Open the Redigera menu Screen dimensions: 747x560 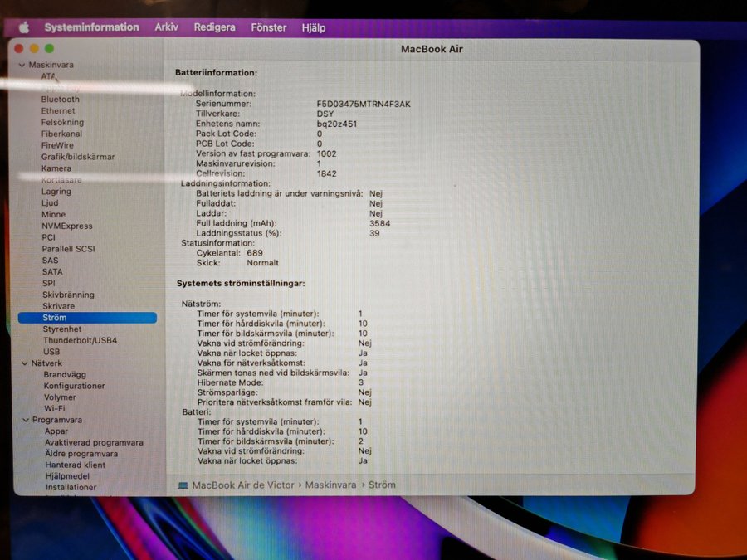(x=214, y=27)
